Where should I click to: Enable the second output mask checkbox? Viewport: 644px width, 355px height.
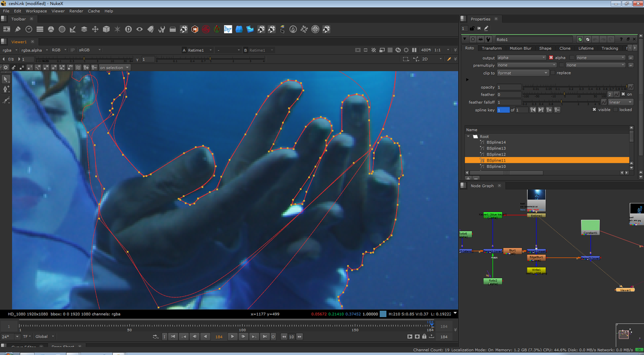(572, 58)
